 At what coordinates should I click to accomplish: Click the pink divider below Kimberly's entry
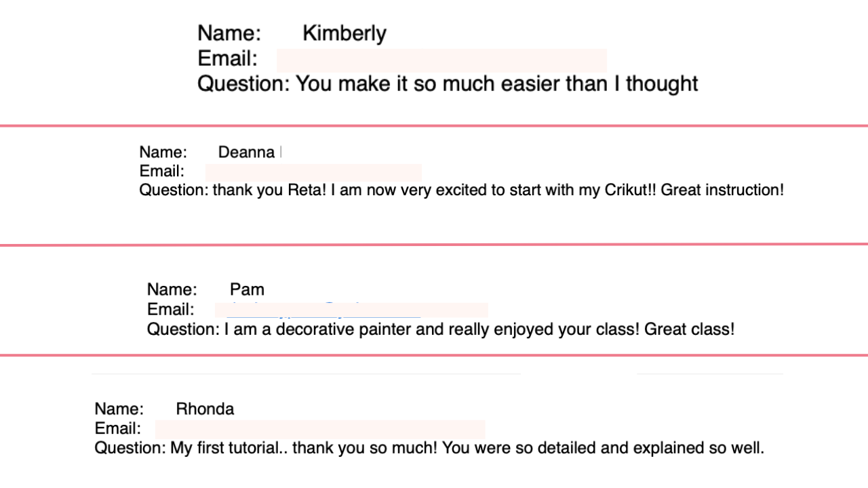(434, 125)
